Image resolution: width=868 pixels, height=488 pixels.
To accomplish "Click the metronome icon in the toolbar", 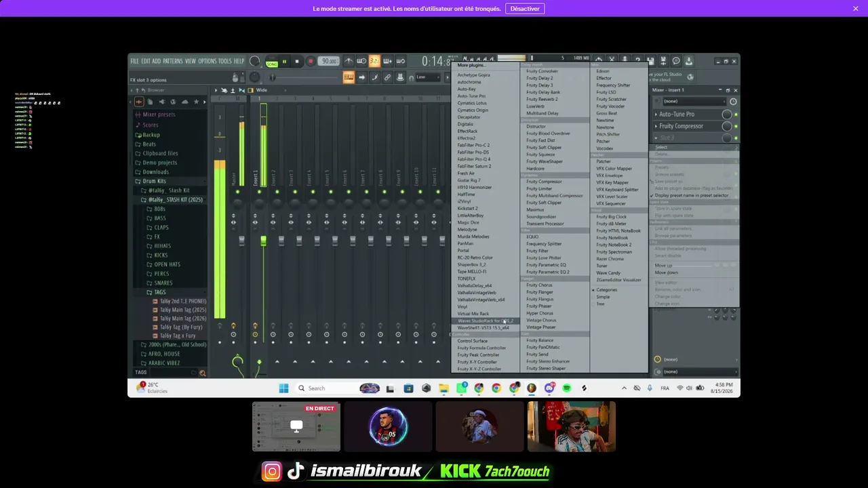I will [349, 61].
